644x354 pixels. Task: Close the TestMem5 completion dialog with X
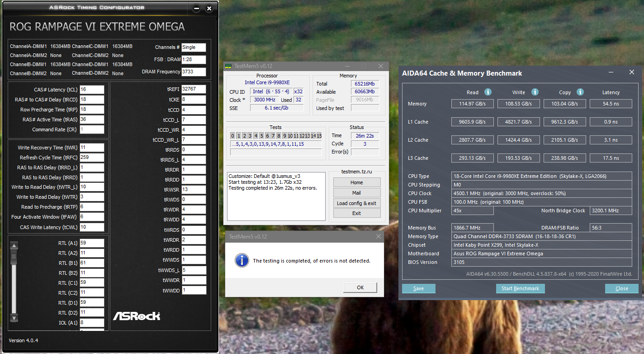pyautogui.click(x=379, y=236)
